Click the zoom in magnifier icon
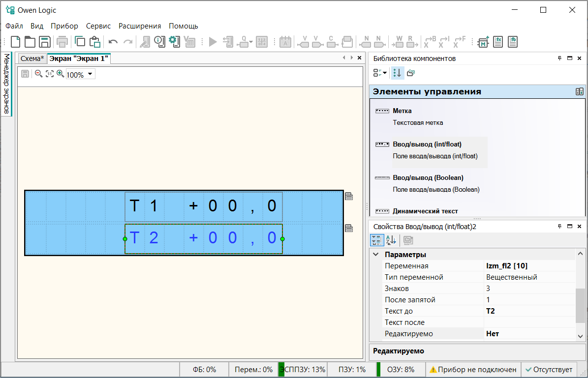The image size is (588, 378). click(x=60, y=74)
